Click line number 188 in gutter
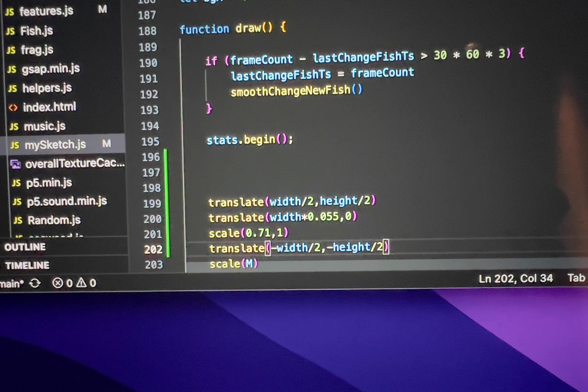588x392 pixels. pos(148,31)
